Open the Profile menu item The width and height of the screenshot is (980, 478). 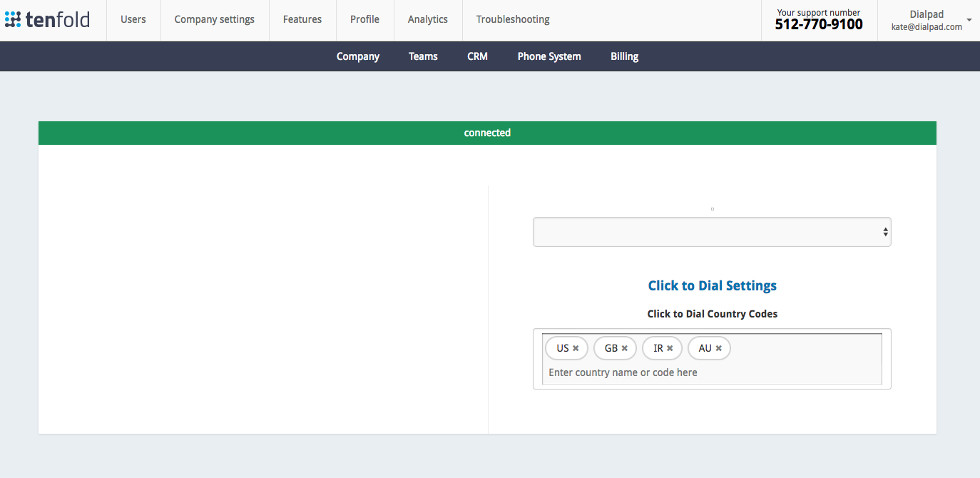364,19
